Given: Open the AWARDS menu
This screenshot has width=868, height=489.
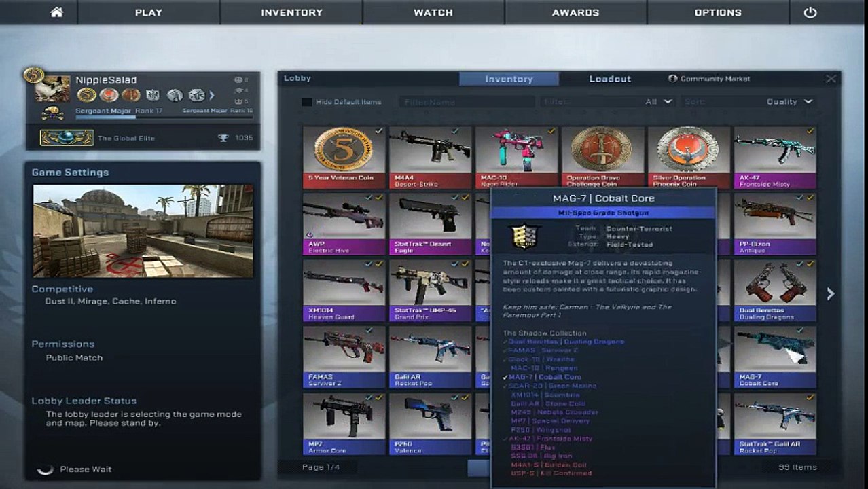Looking at the screenshot, I should (575, 12).
